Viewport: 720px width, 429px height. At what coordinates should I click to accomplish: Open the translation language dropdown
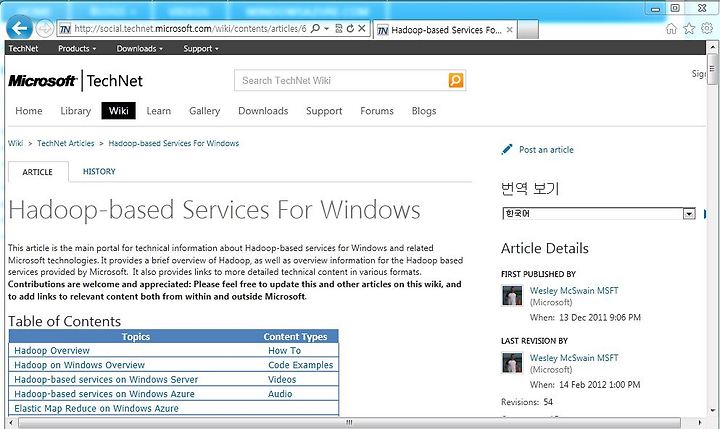599,214
